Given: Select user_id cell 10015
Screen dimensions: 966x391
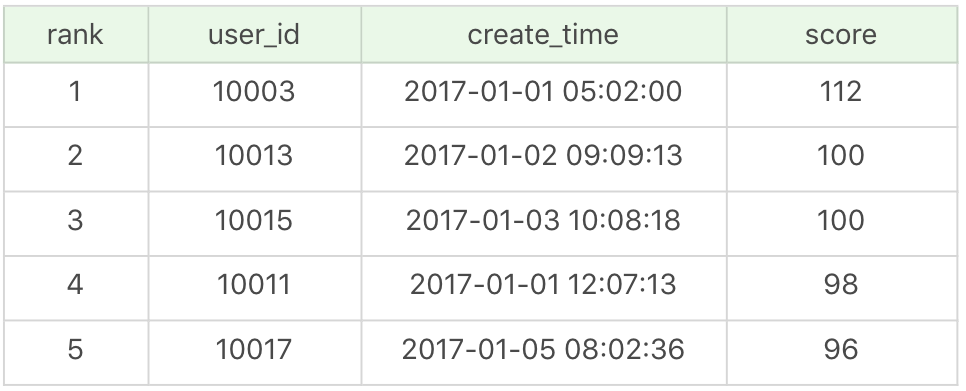Looking at the screenshot, I should 254,220.
